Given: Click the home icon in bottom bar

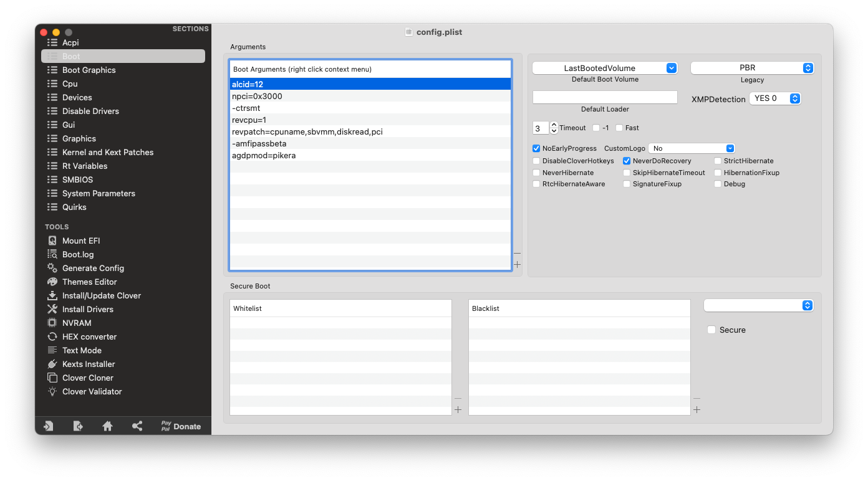Looking at the screenshot, I should pyautogui.click(x=107, y=426).
